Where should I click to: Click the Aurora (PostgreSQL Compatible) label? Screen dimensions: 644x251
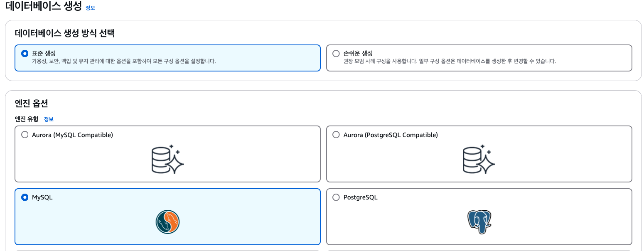391,135
